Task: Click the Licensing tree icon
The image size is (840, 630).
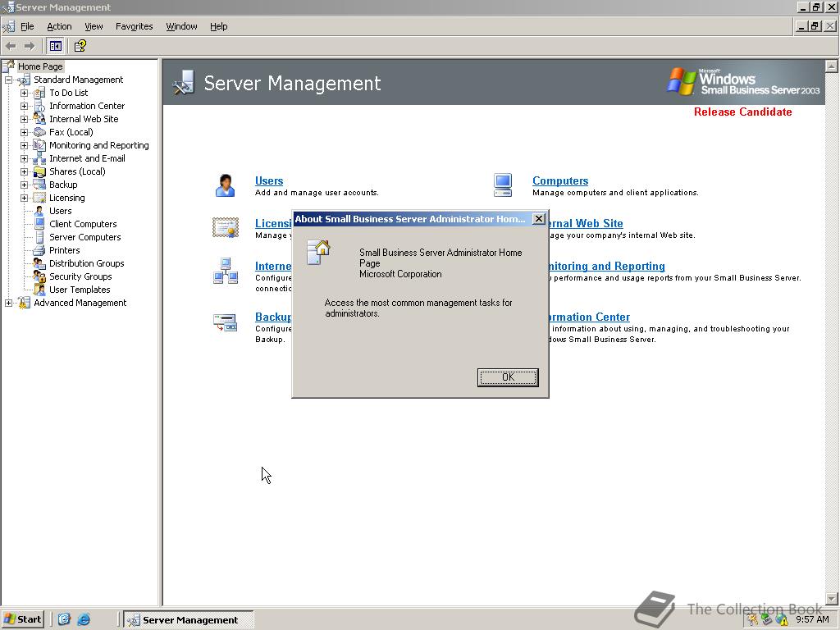Action: (39, 198)
